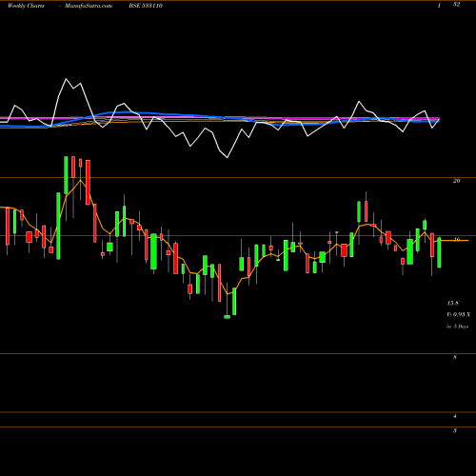Image resolution: width=476 pixels, height=476 pixels.
Task: Click the 'MunafaSutra.com' label
Action: [x=89, y=6]
